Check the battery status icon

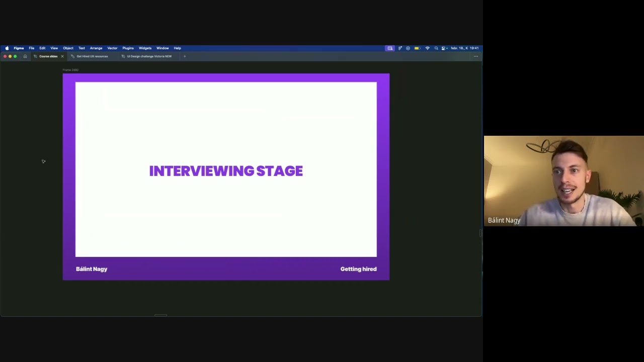tap(417, 48)
